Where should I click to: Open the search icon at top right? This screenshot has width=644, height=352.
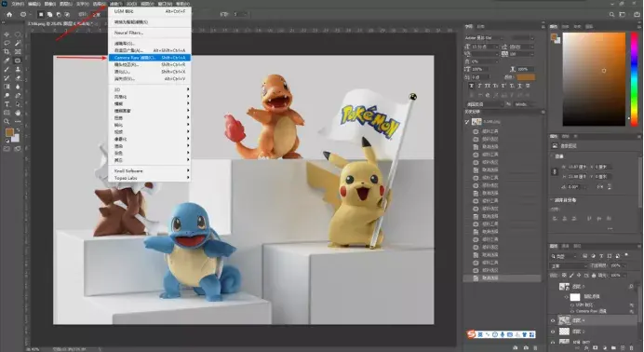(611, 14)
